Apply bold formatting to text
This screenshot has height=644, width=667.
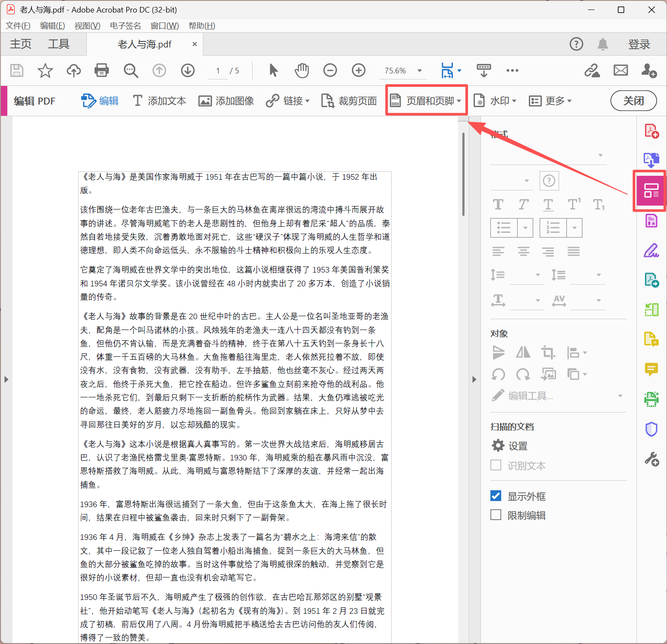[498, 204]
